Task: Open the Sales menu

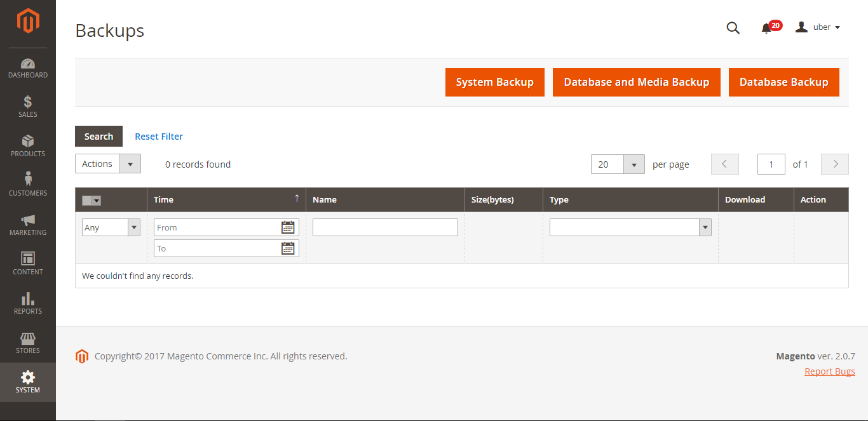Action: (x=28, y=107)
